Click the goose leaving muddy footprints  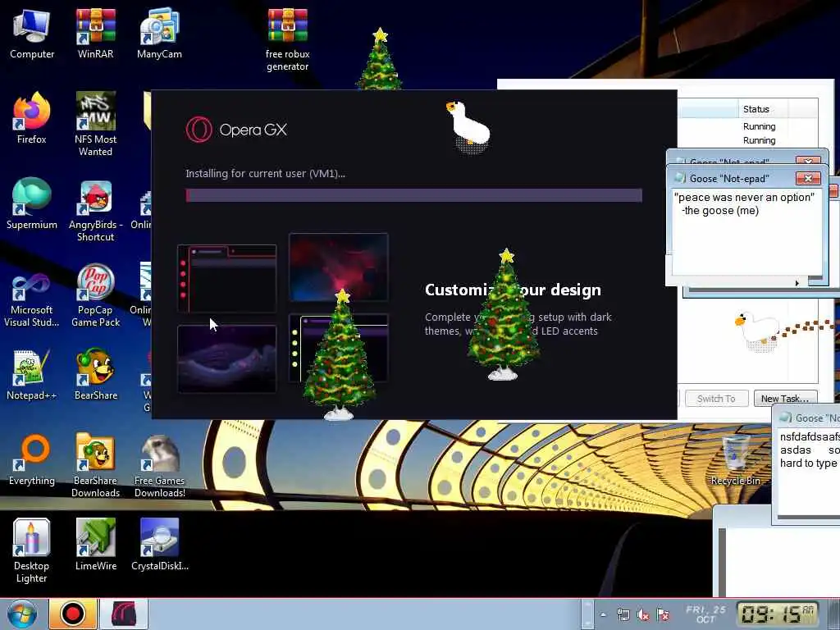(x=757, y=331)
